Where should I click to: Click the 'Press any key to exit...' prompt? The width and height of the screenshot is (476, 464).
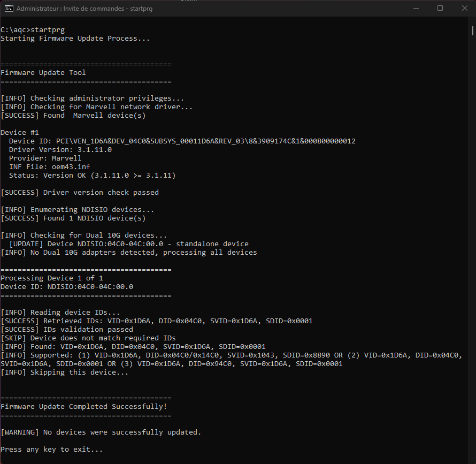51,450
